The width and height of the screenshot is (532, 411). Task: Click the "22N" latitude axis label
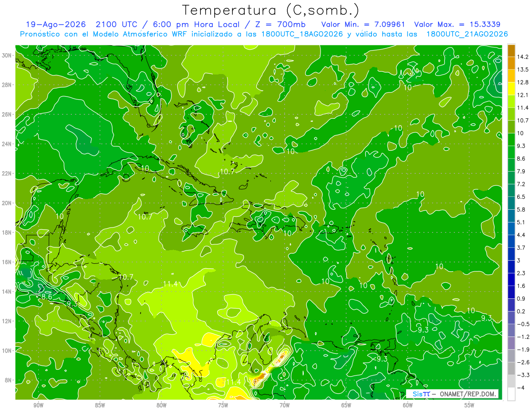[7, 173]
